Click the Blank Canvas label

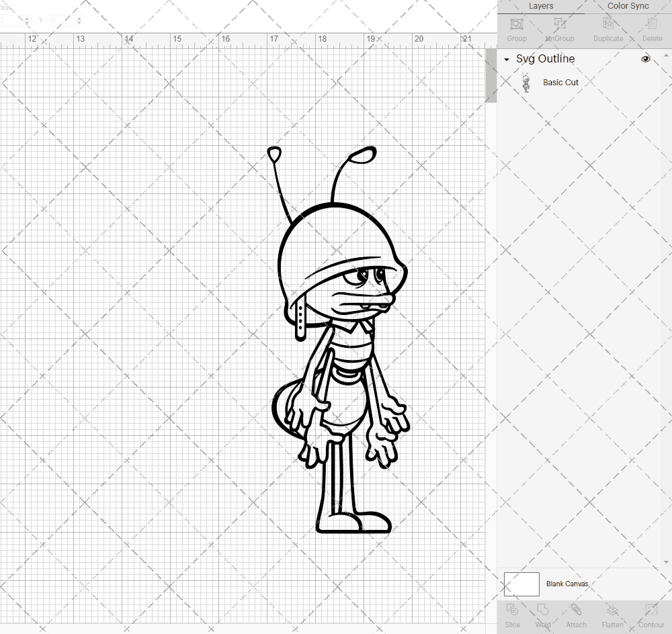point(567,584)
